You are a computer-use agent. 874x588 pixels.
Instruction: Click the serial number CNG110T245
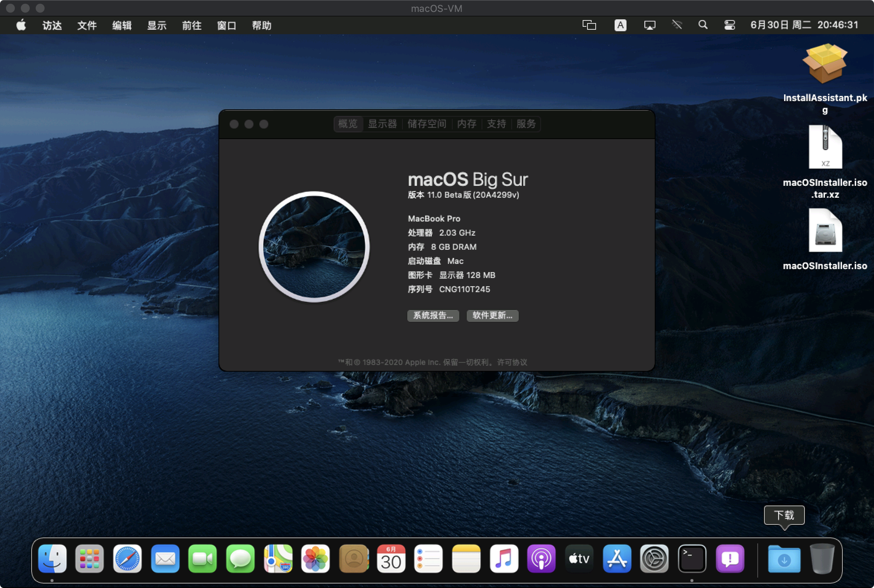pos(464,289)
